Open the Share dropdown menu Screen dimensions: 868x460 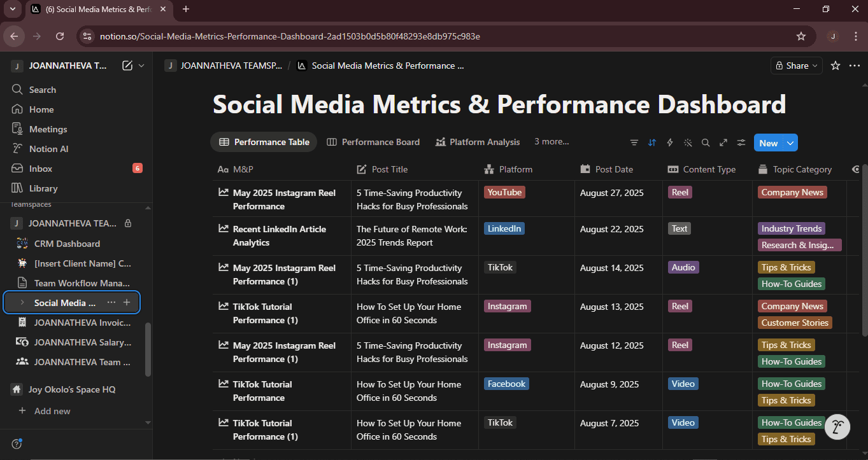coord(796,66)
